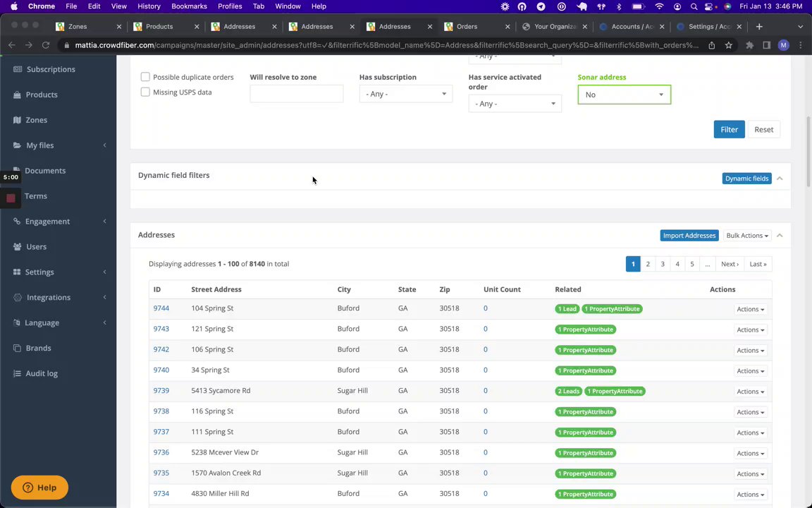Screen dimensions: 812x508
Task: Click the 2 Leads badge
Action: [568, 392]
